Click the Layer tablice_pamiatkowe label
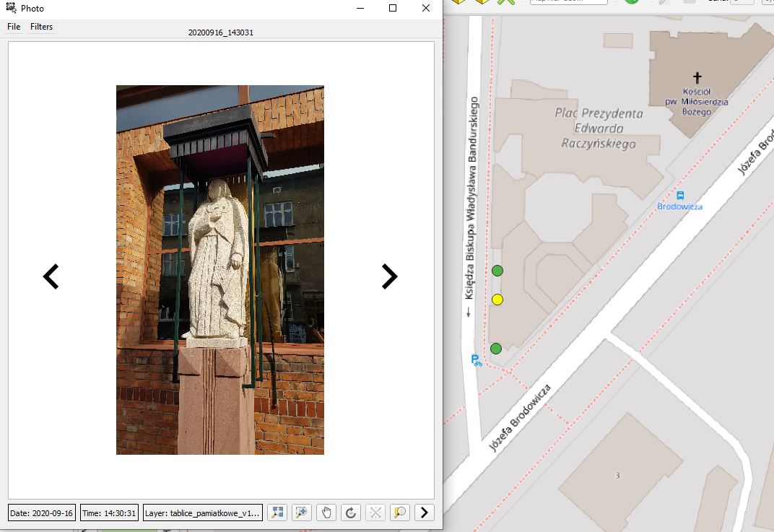 click(202, 513)
